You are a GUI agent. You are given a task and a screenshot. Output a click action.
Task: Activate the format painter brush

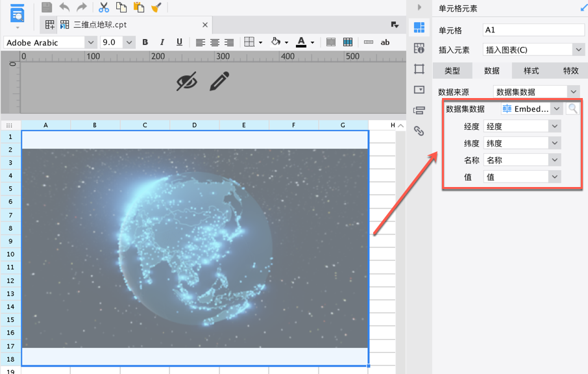156,7
